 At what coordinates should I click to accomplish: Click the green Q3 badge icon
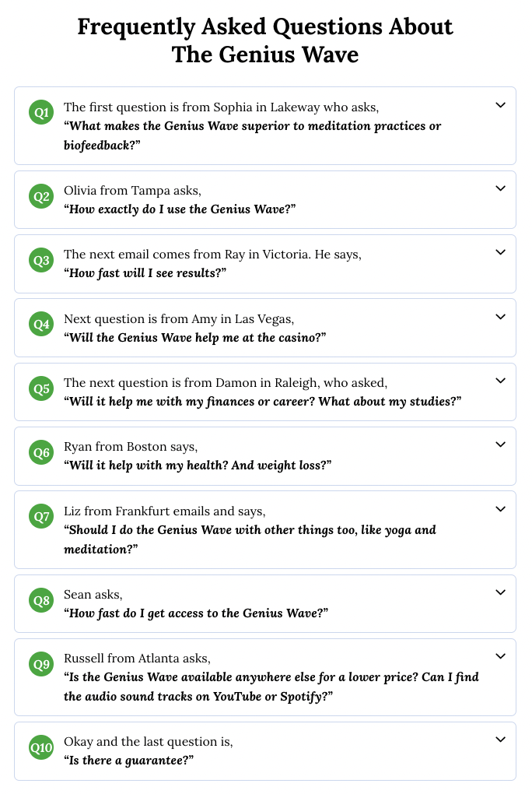[x=41, y=260]
